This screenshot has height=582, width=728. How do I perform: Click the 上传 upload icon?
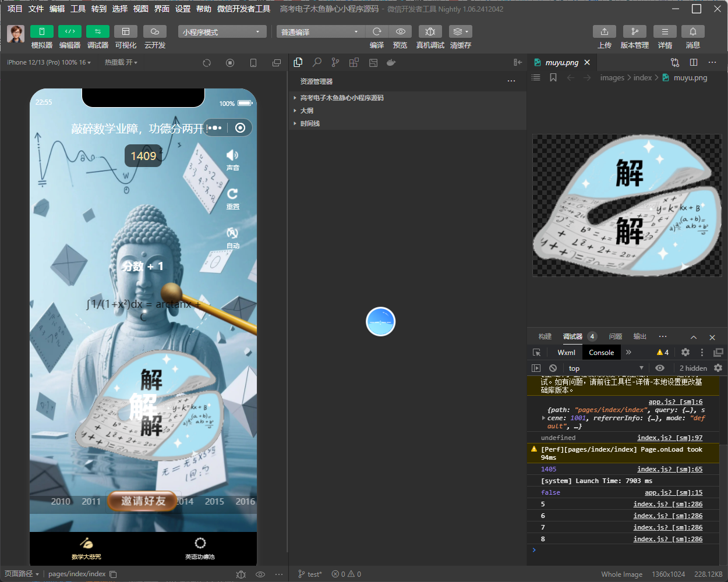click(605, 31)
